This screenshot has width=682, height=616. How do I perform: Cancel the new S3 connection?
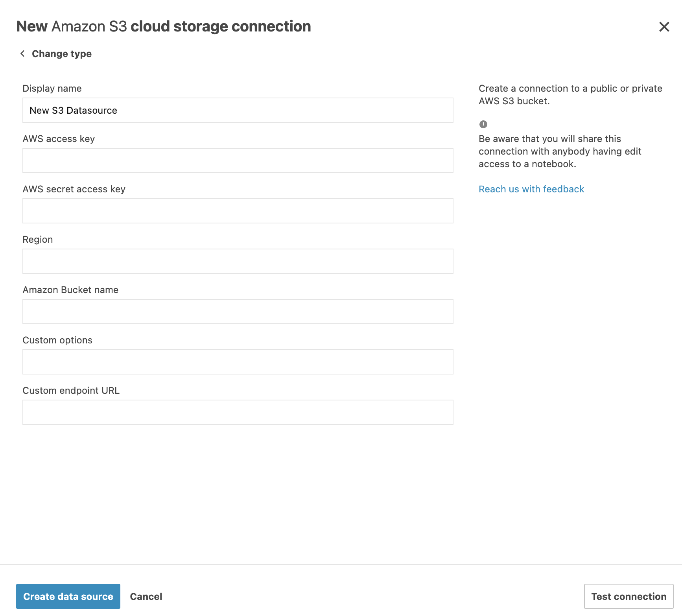pyautogui.click(x=146, y=596)
